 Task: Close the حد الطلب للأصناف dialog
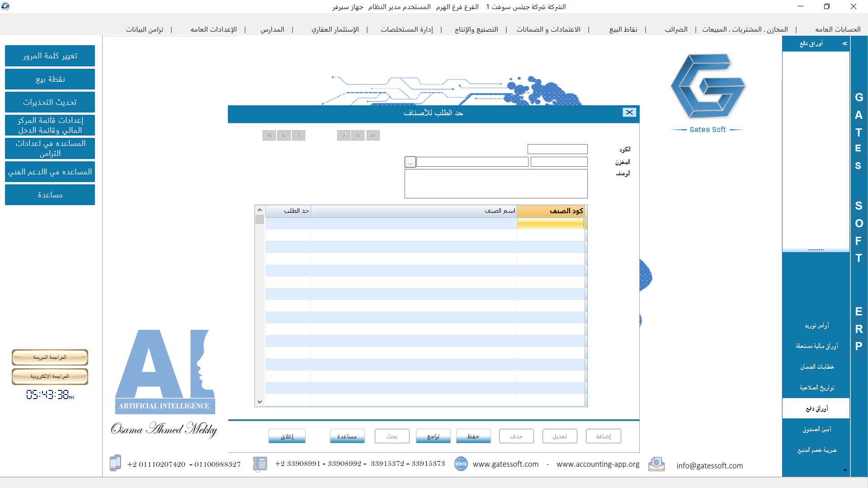click(x=629, y=113)
